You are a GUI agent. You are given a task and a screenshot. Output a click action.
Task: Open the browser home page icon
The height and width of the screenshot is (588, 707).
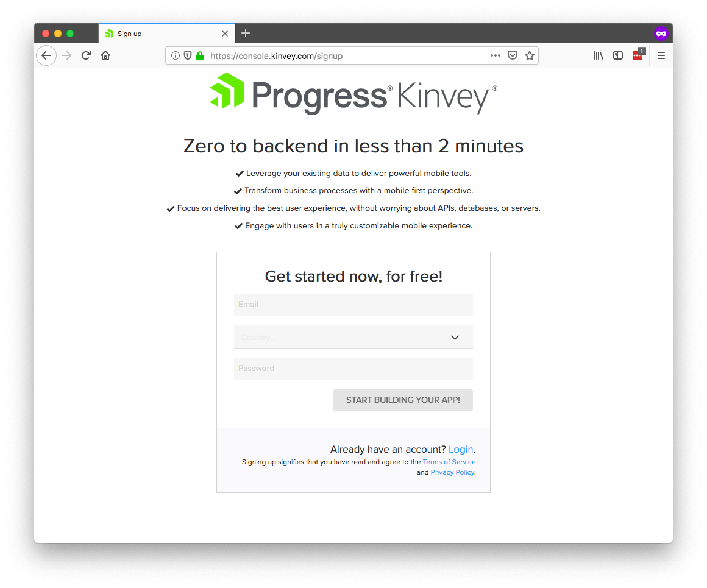click(105, 55)
